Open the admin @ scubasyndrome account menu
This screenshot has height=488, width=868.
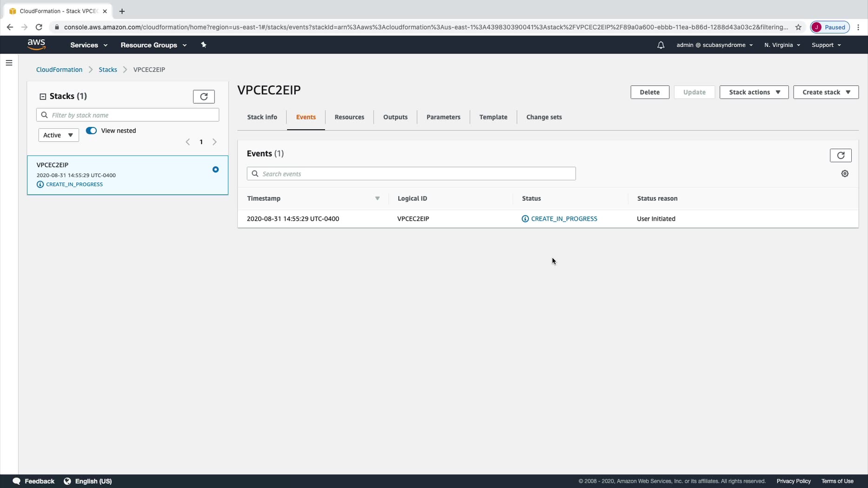coord(714,45)
